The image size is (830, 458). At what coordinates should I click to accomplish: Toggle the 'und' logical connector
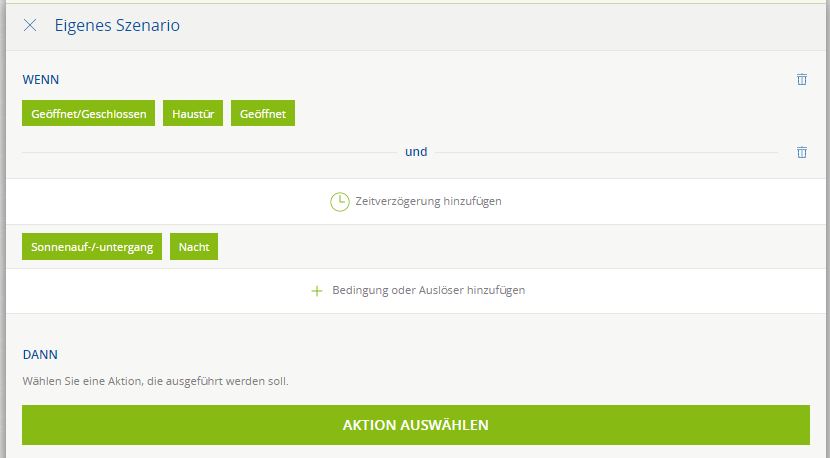click(416, 152)
